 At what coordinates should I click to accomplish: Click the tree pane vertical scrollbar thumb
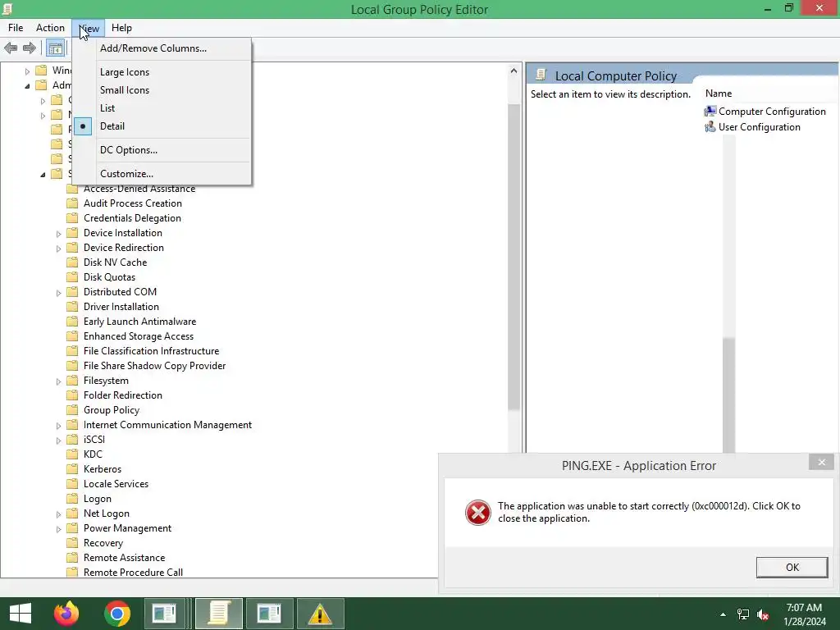point(514,257)
